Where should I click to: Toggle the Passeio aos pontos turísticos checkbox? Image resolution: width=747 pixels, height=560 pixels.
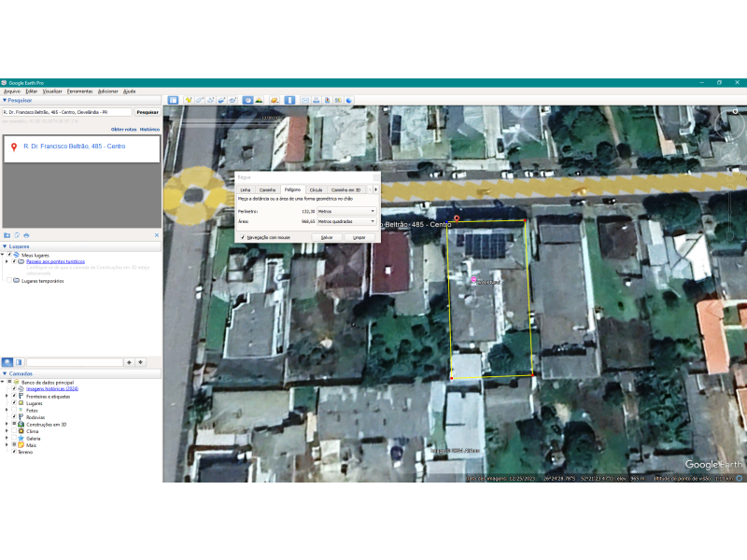coord(14,261)
